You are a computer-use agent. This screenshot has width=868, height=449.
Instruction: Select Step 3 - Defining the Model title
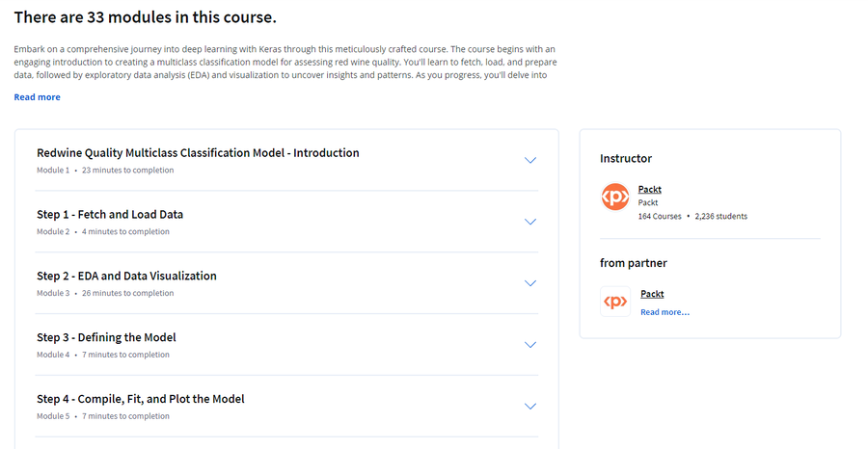coord(106,337)
